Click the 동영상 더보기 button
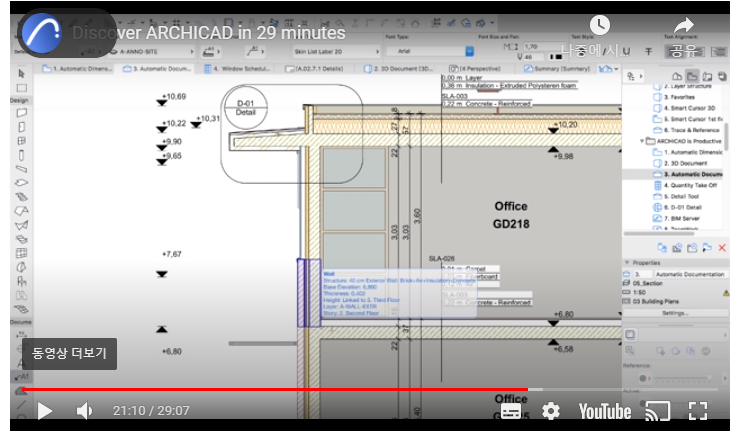 point(69,354)
